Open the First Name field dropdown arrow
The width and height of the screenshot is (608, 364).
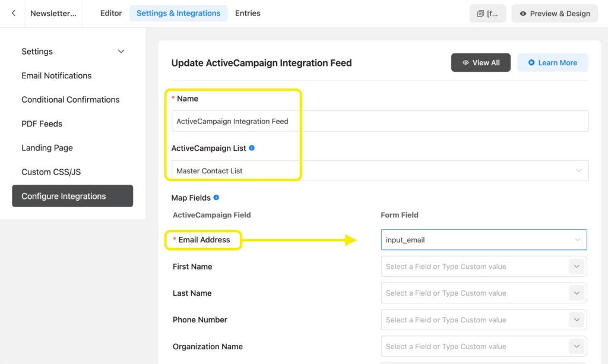click(577, 267)
